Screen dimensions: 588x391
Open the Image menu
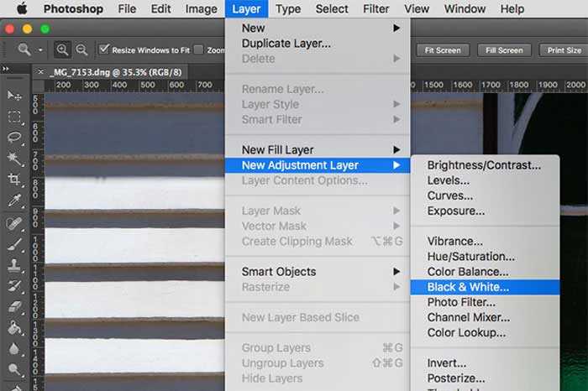[x=201, y=8]
